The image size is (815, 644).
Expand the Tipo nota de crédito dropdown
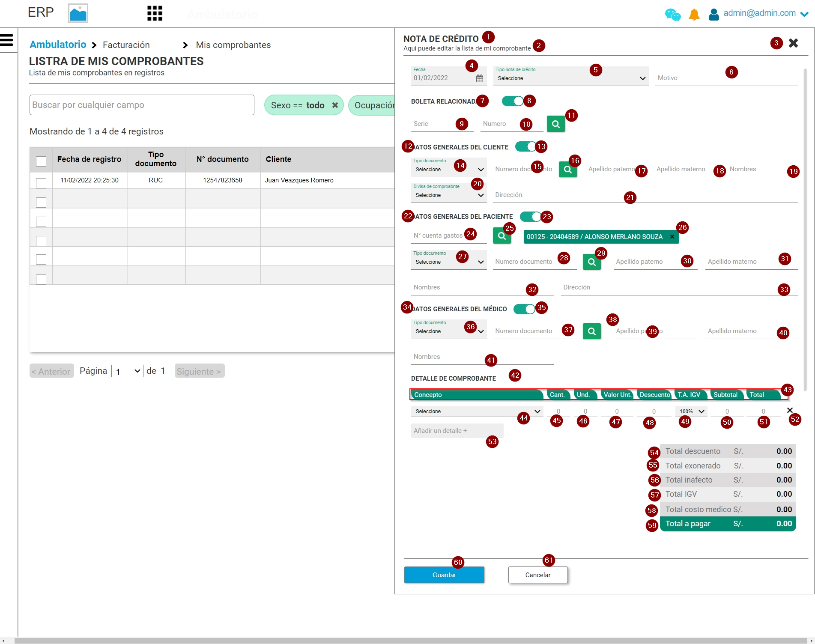pos(570,78)
